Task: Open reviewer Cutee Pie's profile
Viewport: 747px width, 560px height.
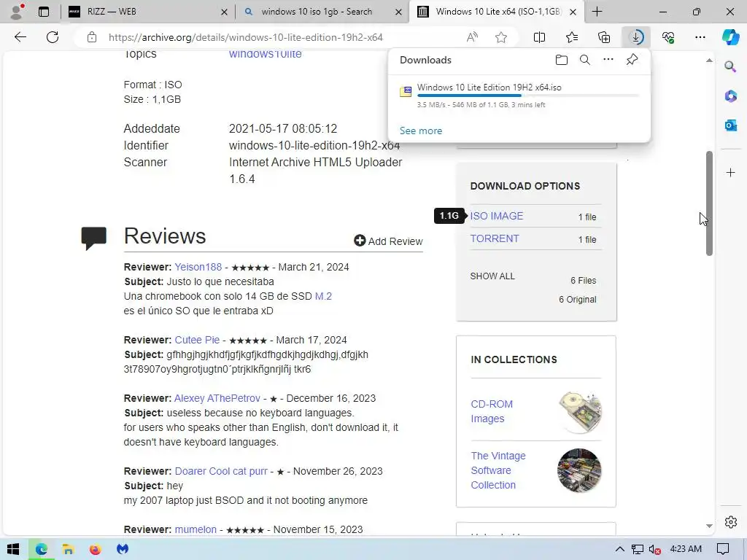Action: click(x=197, y=340)
